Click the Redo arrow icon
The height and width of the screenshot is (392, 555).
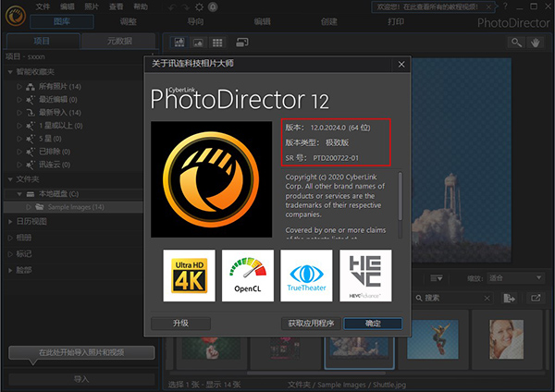point(186,7)
